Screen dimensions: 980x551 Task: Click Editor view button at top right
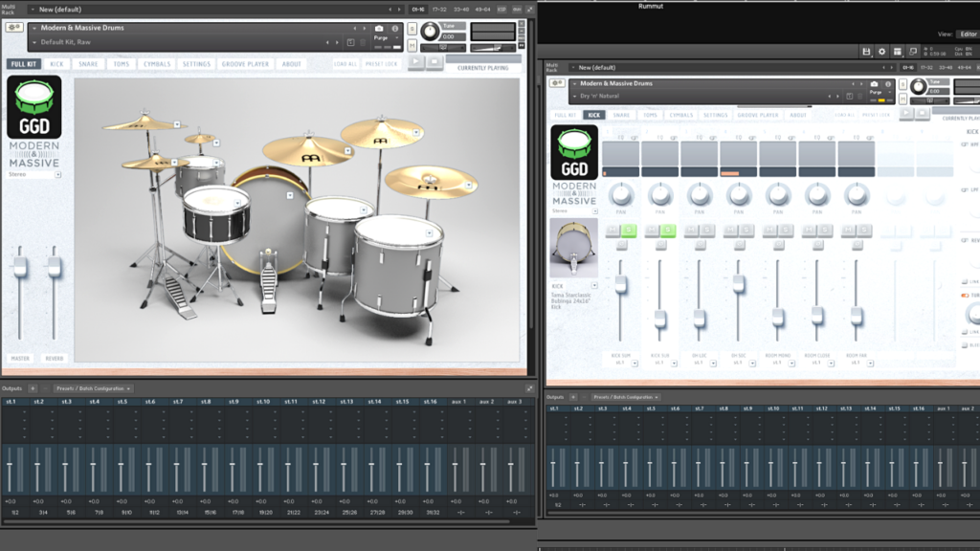coord(969,34)
